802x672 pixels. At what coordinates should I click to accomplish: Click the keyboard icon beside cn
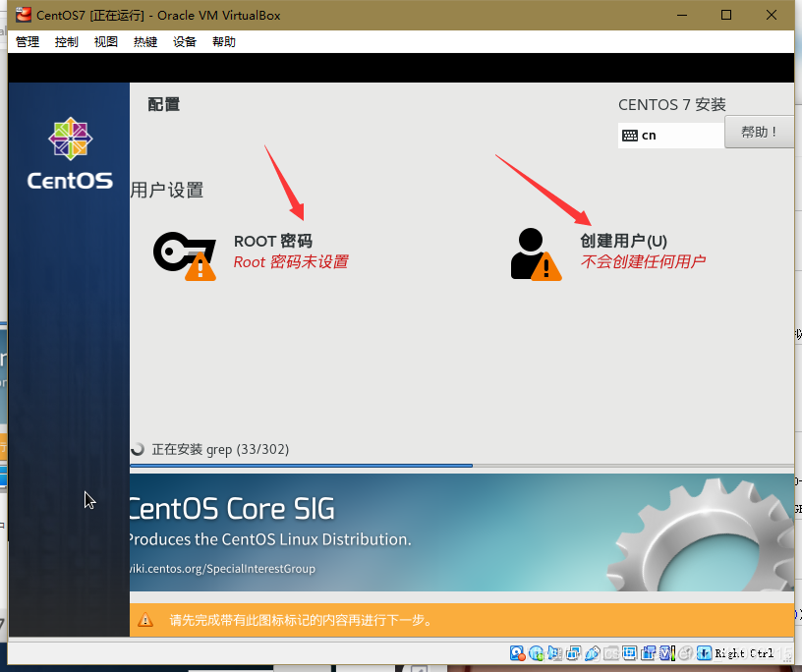coord(630,136)
